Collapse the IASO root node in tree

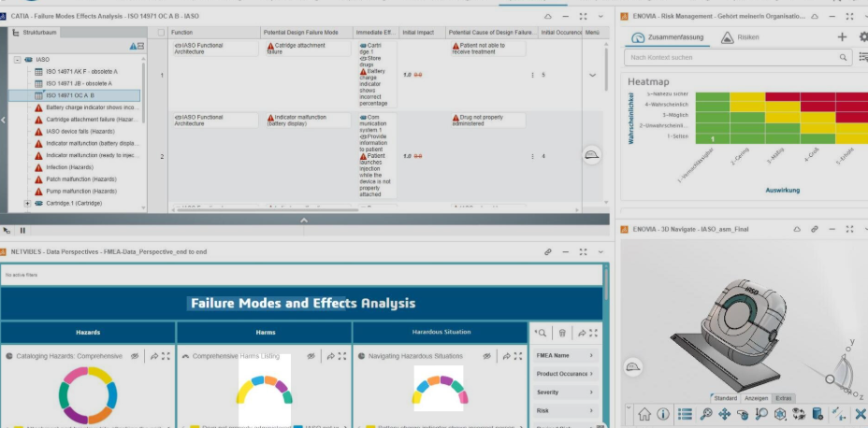click(18, 60)
